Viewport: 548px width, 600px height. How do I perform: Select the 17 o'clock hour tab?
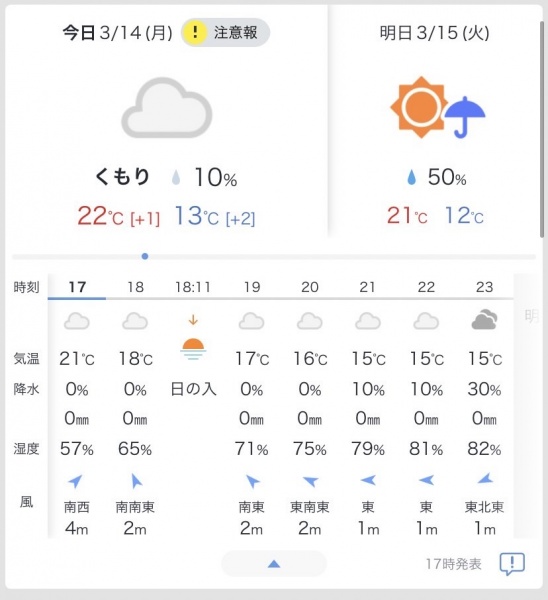coord(77,287)
